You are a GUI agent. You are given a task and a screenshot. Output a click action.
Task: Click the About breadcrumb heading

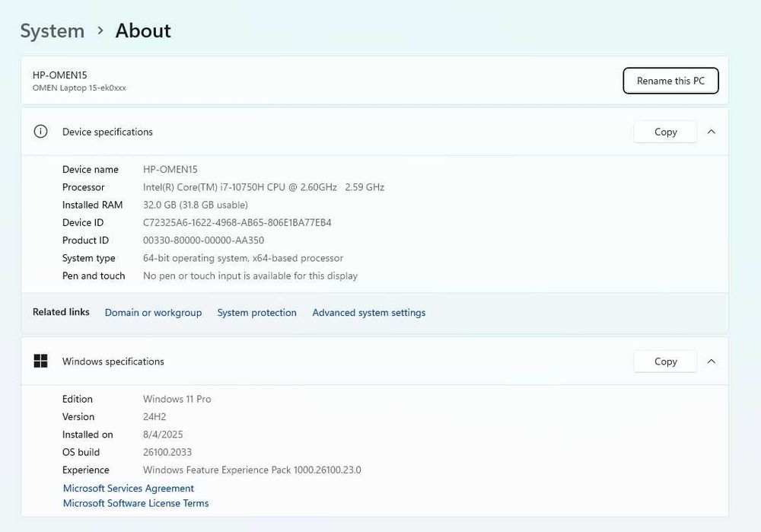143,31
